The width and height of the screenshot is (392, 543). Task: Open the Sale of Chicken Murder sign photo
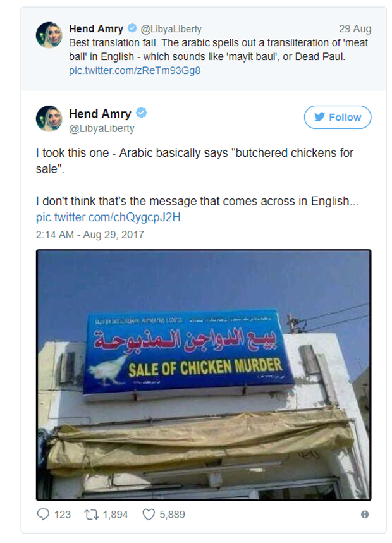click(204, 375)
